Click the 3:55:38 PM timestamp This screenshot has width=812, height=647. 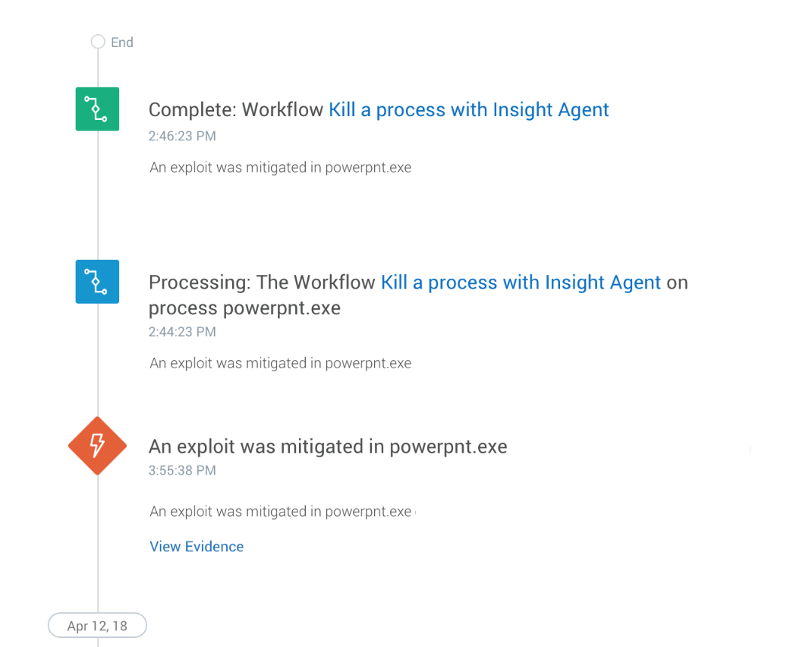pos(182,470)
